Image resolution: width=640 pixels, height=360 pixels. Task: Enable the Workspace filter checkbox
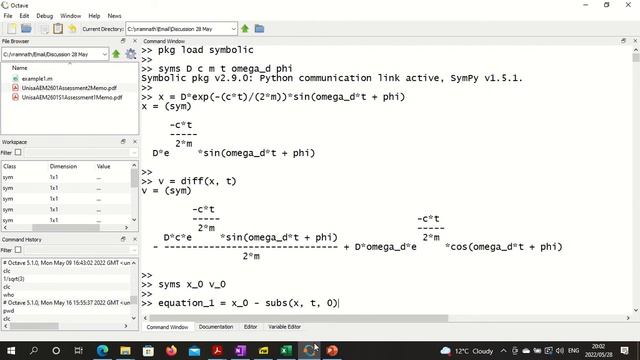(18, 152)
